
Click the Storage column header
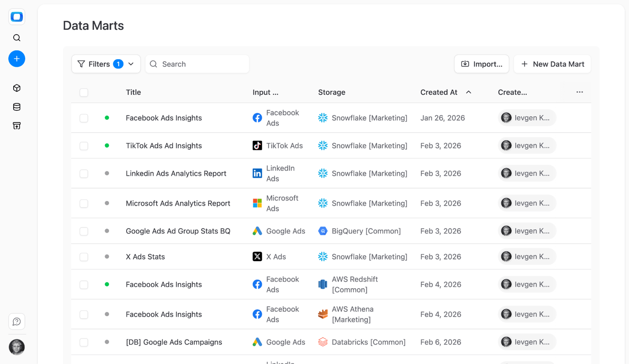[332, 92]
